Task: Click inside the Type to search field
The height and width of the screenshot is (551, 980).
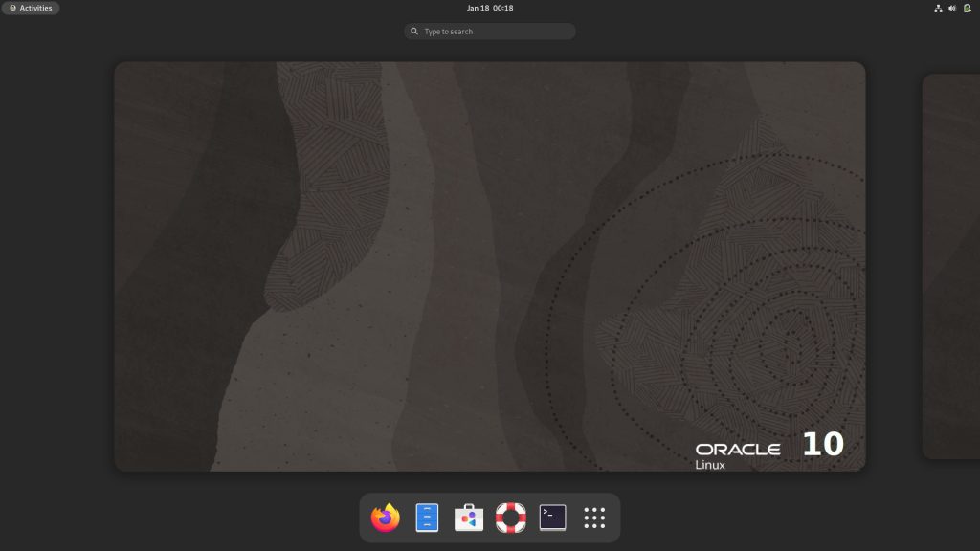Action: [x=489, y=31]
